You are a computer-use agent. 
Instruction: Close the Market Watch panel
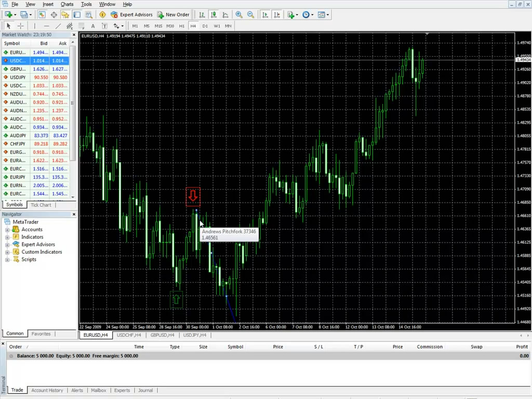74,35
